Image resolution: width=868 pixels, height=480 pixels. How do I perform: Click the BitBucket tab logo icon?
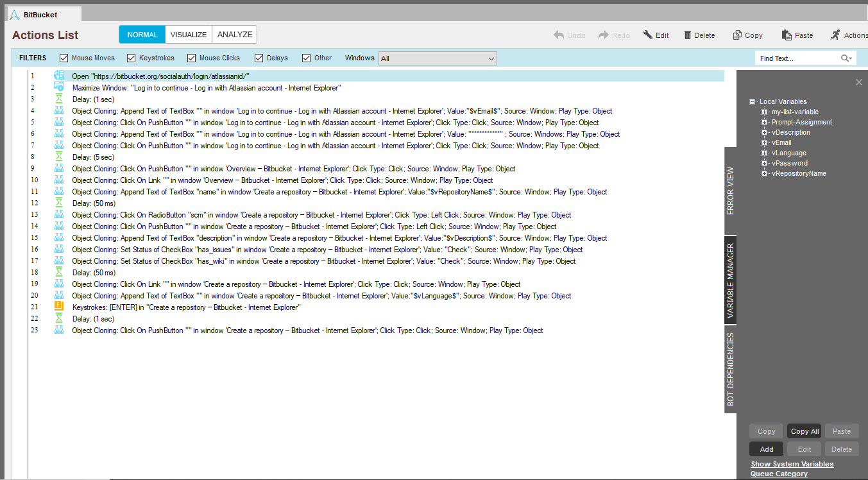[15, 14]
